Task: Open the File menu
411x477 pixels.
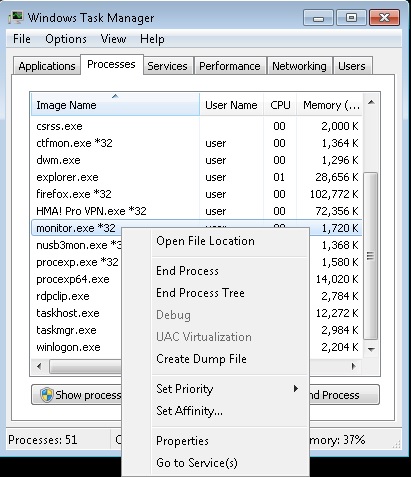Action: point(22,39)
